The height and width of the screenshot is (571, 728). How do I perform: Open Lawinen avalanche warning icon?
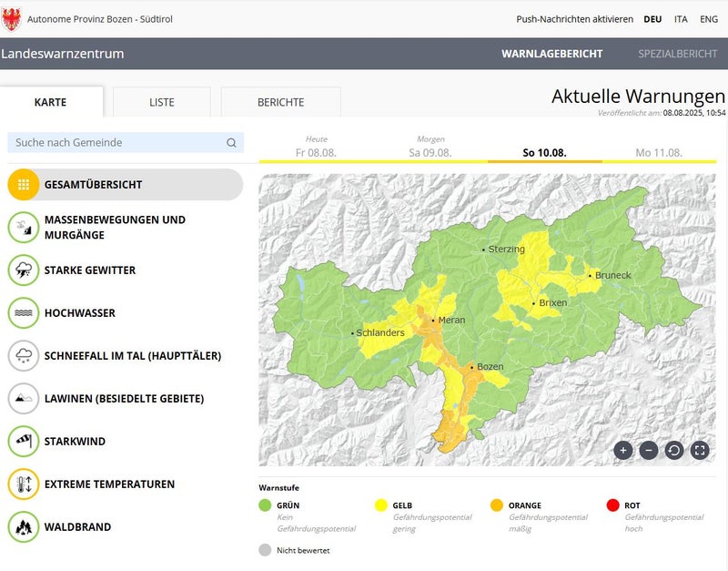(24, 399)
